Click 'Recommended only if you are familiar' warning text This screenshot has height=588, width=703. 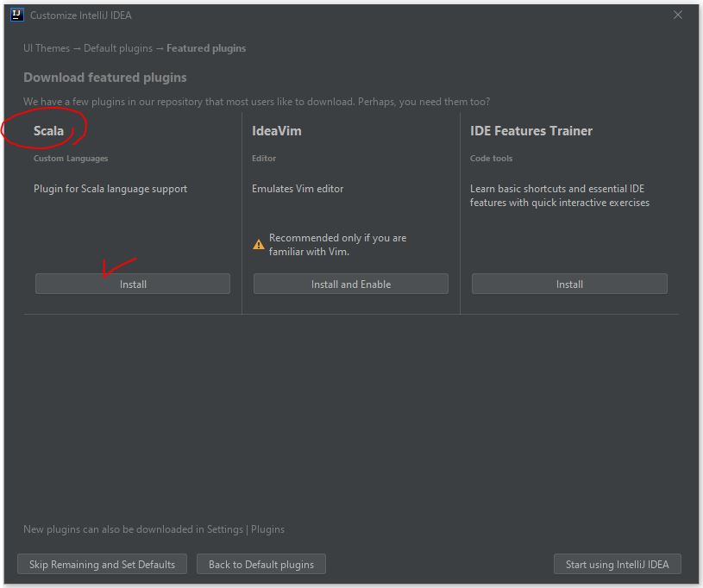tap(337, 245)
